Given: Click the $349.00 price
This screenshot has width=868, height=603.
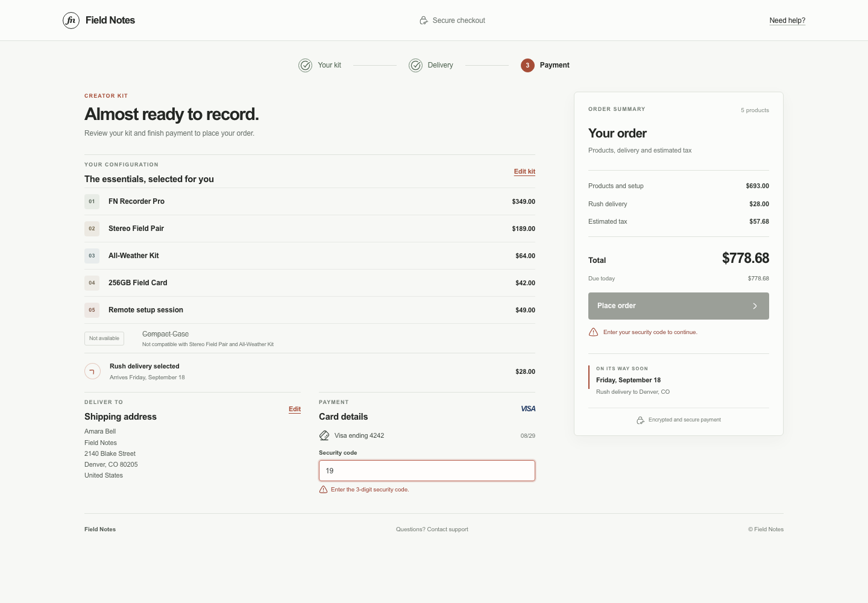Looking at the screenshot, I should (x=524, y=201).
